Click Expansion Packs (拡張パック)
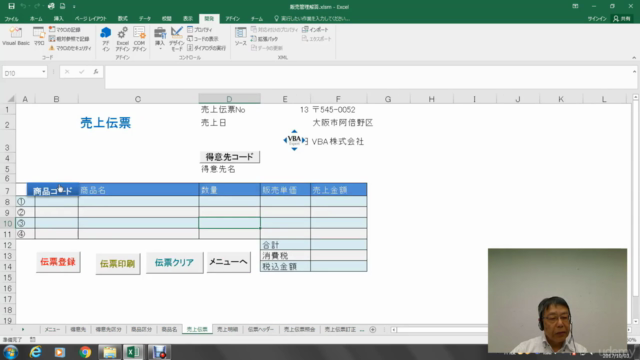This screenshot has width=640, height=360. (264, 39)
